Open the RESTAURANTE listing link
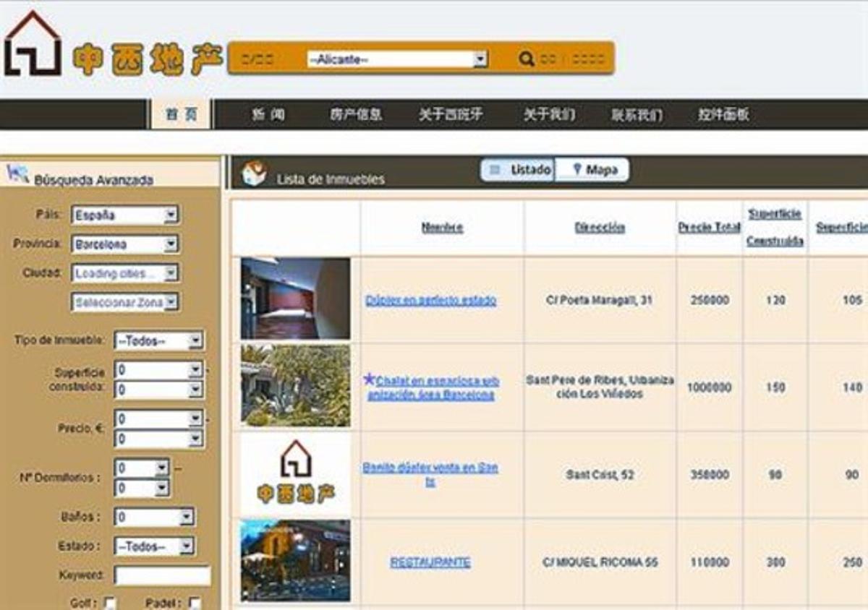This screenshot has height=610, width=868. tap(430, 562)
